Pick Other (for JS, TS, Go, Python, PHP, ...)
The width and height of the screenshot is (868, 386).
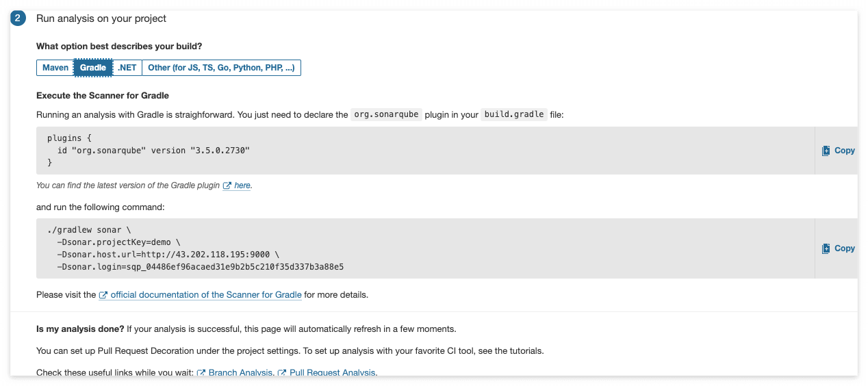point(221,68)
